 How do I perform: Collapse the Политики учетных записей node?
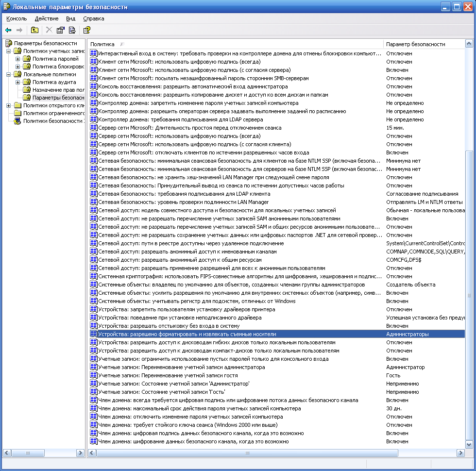9,51
